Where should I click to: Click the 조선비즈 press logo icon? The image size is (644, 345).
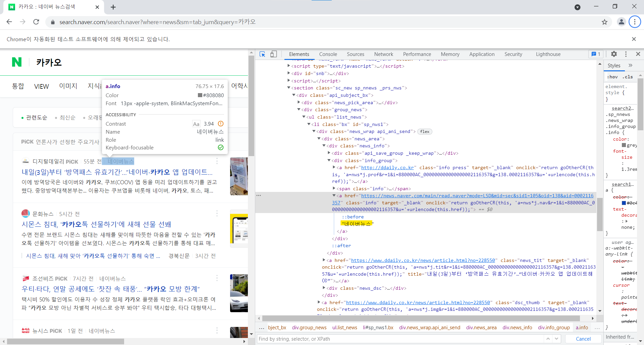[26, 278]
